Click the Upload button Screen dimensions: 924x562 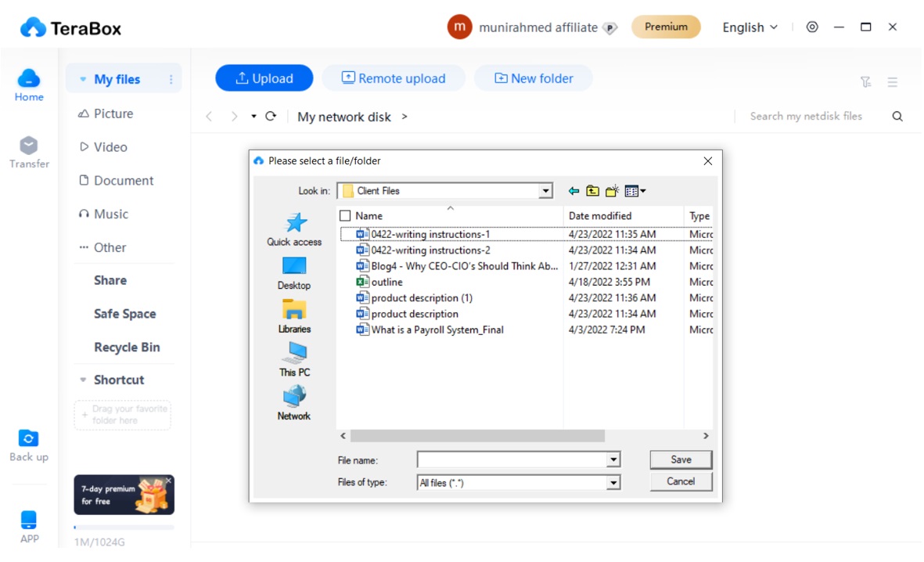pyautogui.click(x=264, y=78)
